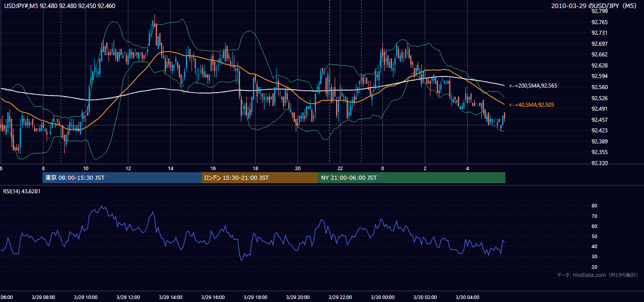Click the 2010-03-29 のUSD/JPY (M5) title
644x302 pixels.
point(594,6)
